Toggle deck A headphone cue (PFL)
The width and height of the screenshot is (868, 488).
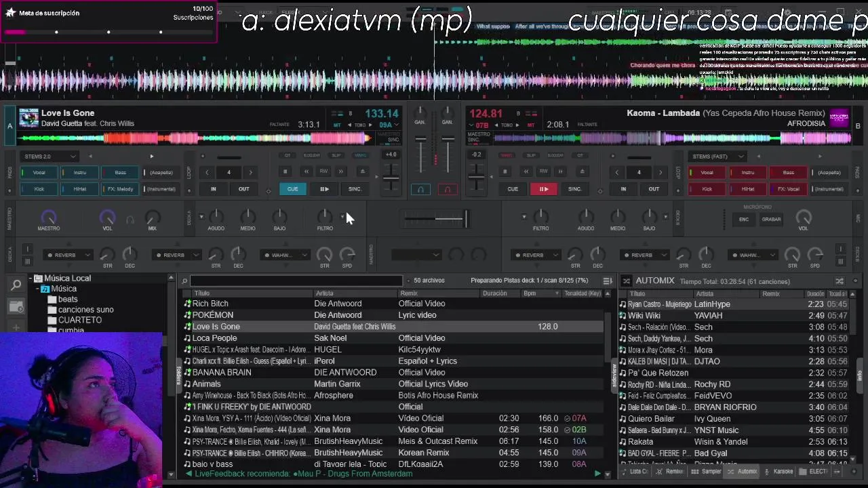[420, 190]
